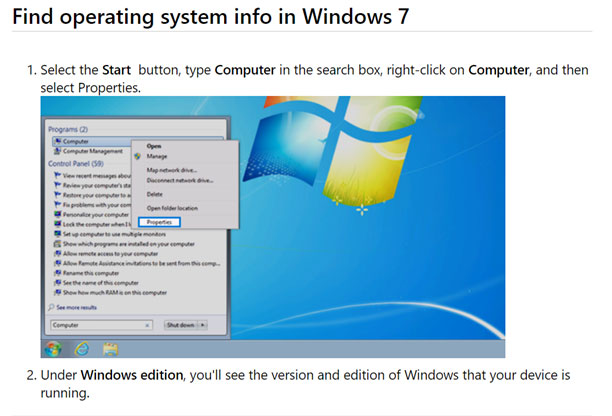Click the Windows 7 desktop screenshot image
This screenshot has height=416, width=612.
pyautogui.click(x=273, y=227)
